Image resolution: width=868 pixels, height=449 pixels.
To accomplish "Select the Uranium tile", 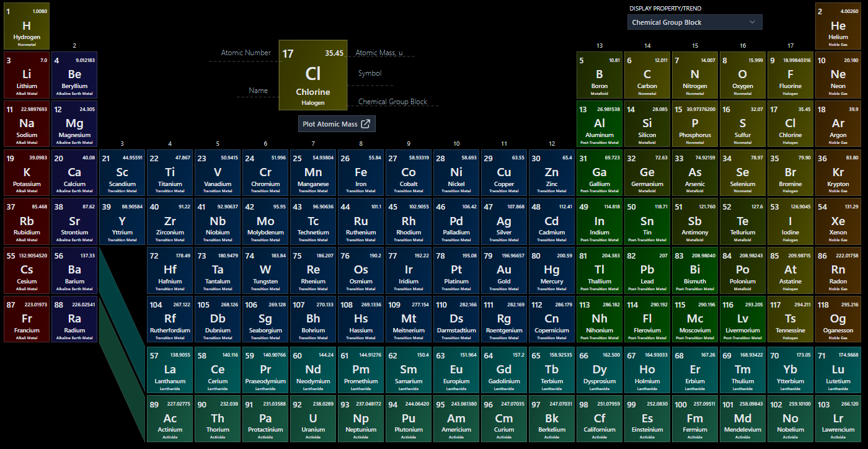I will 313,419.
